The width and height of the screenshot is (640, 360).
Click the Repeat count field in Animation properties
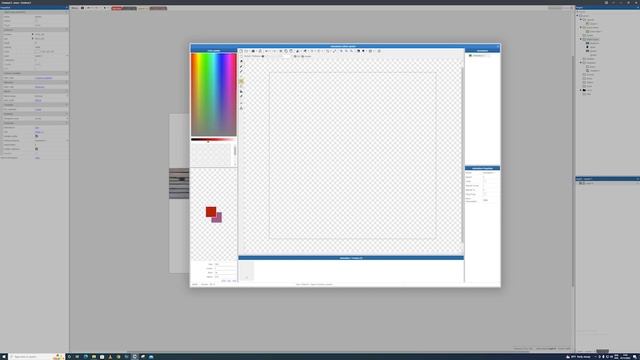490,186
